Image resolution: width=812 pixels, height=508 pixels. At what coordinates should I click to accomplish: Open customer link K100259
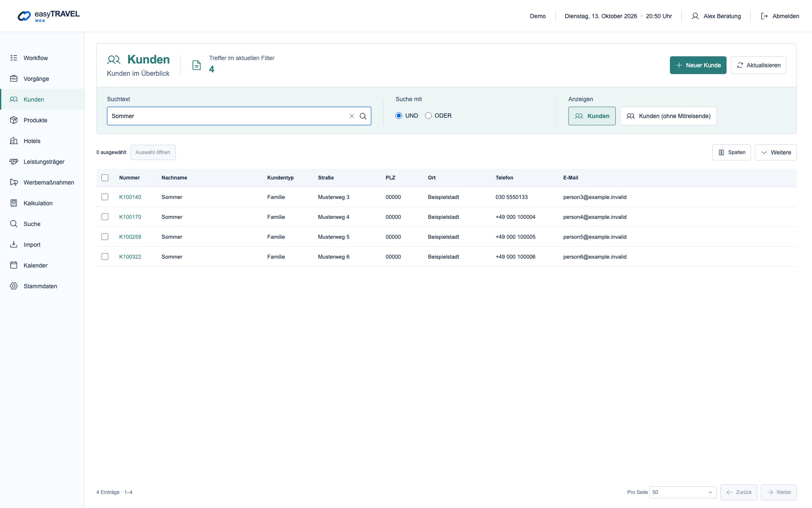pyautogui.click(x=130, y=237)
